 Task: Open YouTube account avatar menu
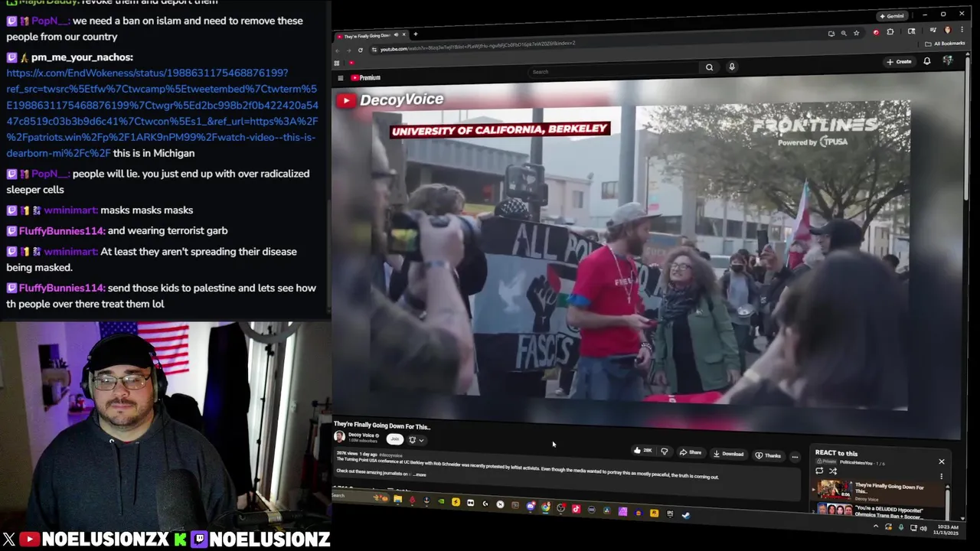(x=947, y=60)
